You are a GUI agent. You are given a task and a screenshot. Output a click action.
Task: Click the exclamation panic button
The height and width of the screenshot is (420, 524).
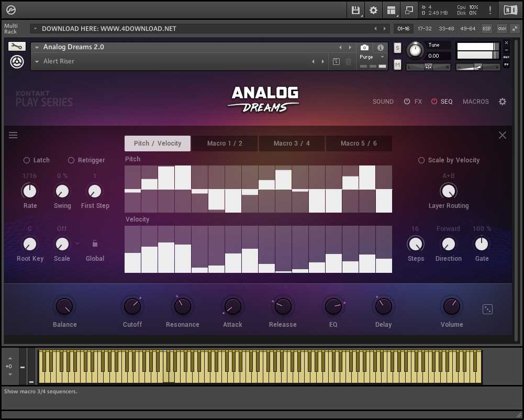point(490,10)
